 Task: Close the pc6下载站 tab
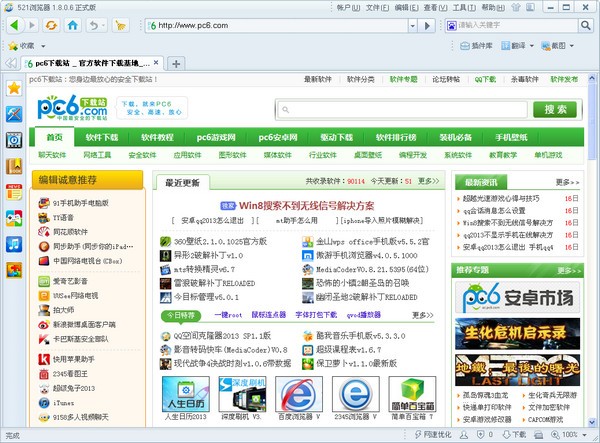[x=156, y=62]
